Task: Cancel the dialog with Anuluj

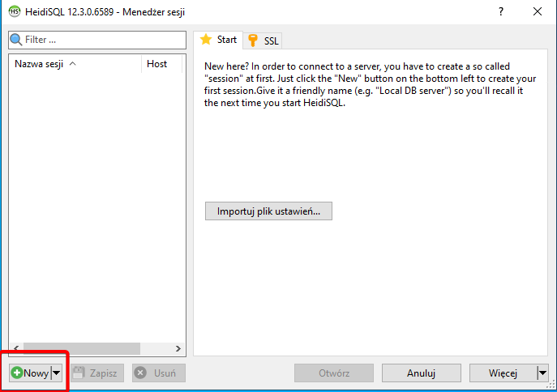Action: pyautogui.click(x=421, y=373)
